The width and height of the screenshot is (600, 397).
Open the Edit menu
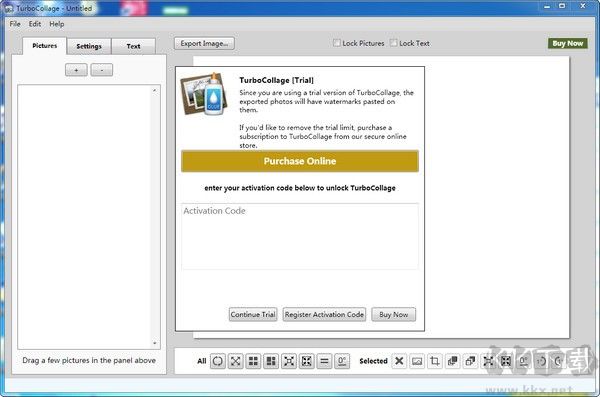35,24
